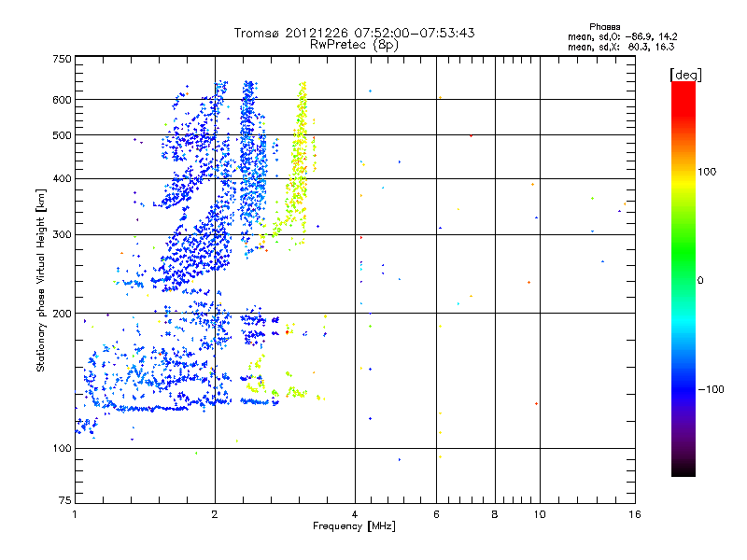
Task: Click the red data point on the 500 km line
Action: 472,135
